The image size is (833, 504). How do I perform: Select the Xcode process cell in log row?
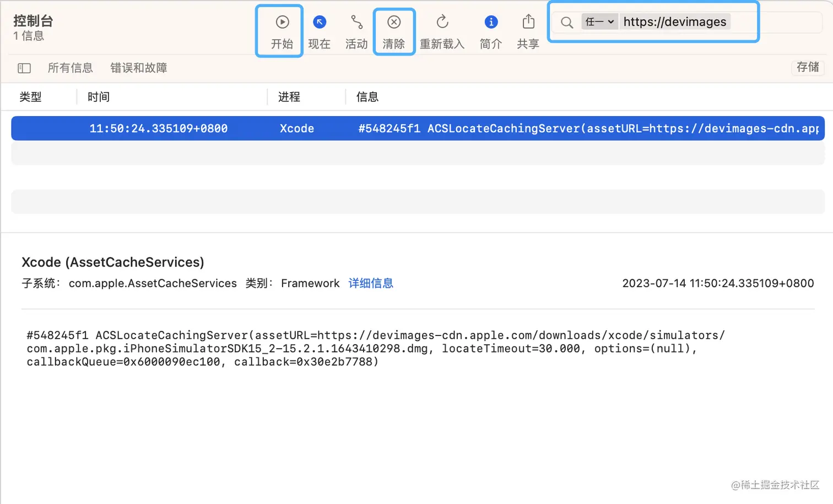click(x=297, y=128)
